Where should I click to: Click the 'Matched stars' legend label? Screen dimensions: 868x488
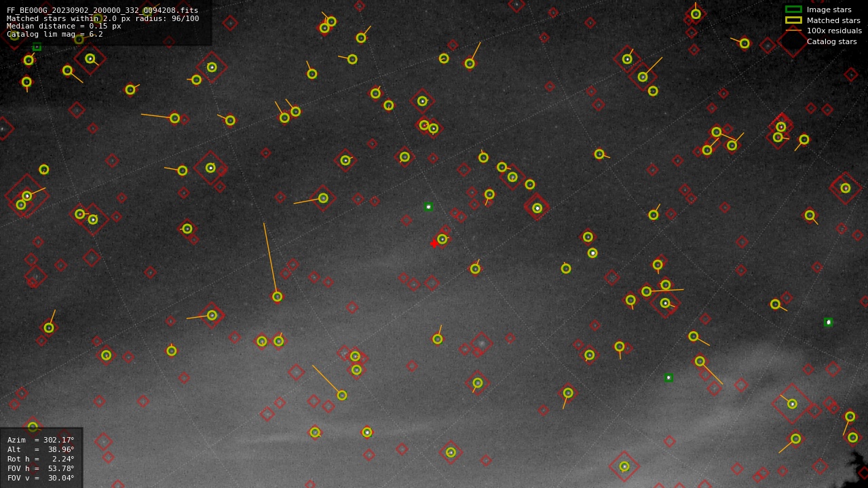(833, 20)
